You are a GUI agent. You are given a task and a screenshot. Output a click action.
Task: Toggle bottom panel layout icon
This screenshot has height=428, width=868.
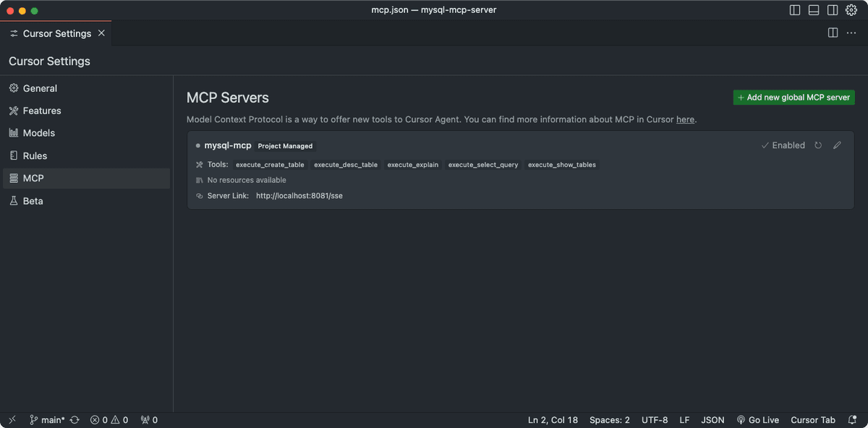click(x=814, y=10)
